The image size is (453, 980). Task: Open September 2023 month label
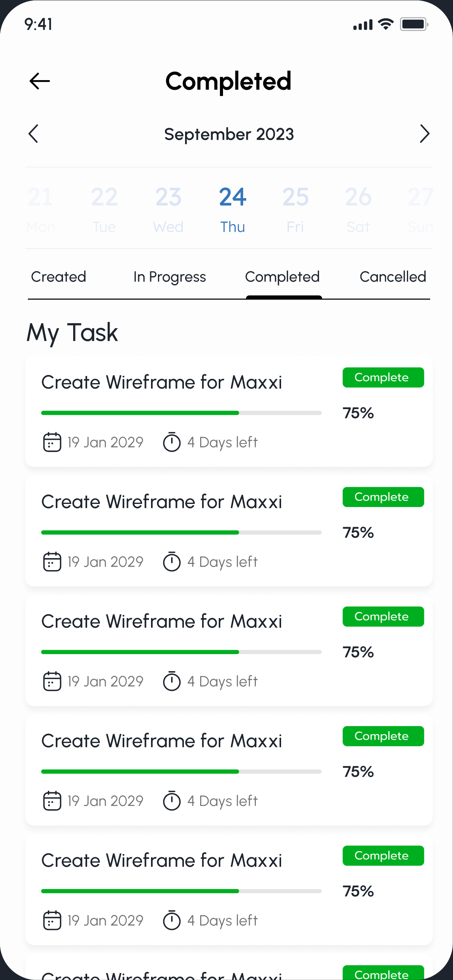[229, 134]
